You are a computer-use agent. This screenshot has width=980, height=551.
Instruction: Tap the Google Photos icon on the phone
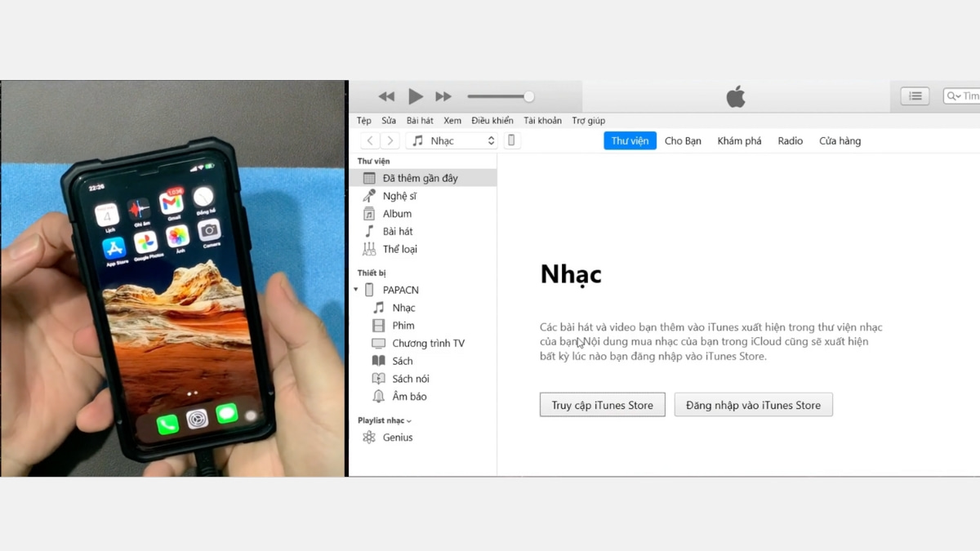click(x=146, y=242)
